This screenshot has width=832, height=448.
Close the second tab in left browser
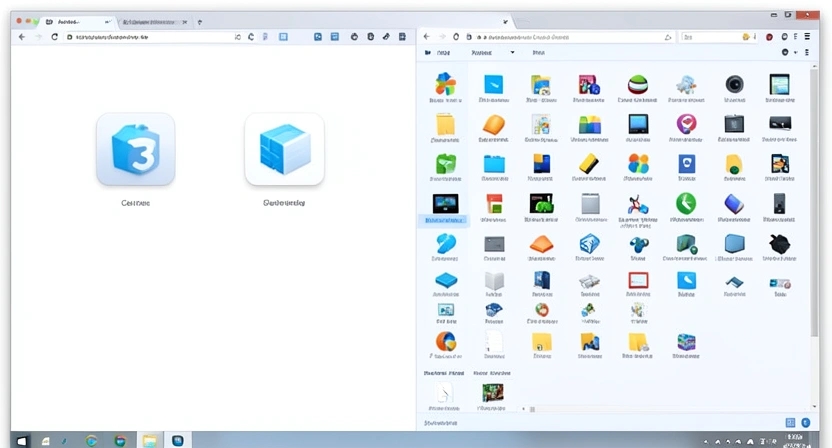pyautogui.click(x=184, y=22)
